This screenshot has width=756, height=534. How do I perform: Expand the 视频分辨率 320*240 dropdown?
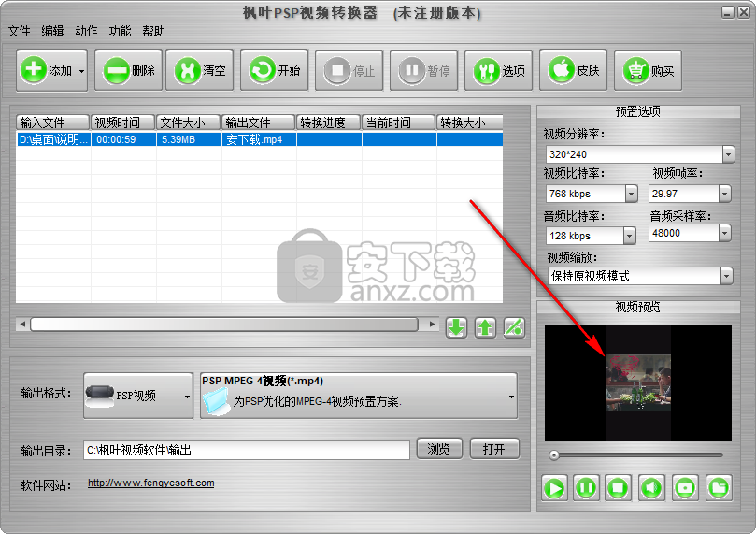pyautogui.click(x=729, y=154)
